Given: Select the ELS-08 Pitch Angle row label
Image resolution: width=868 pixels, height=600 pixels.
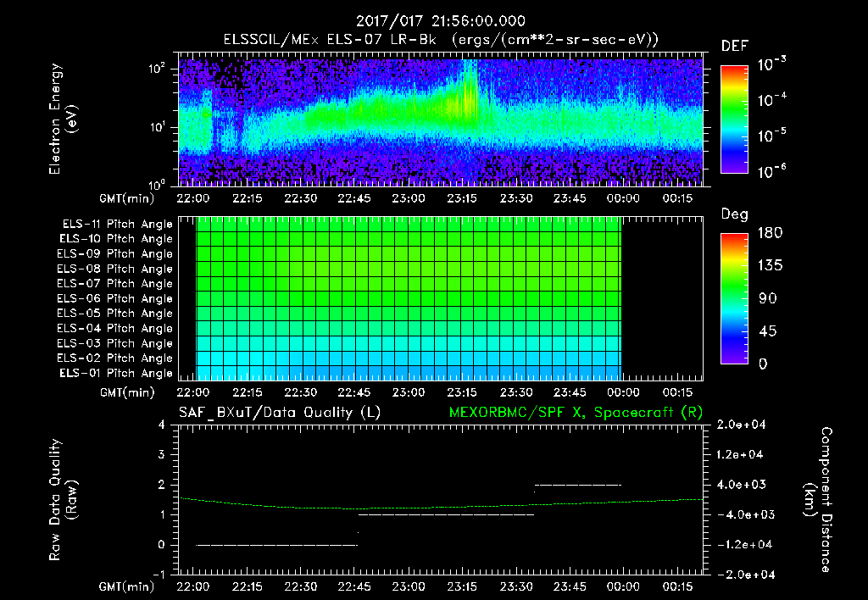Looking at the screenshot, I should 115,269.
